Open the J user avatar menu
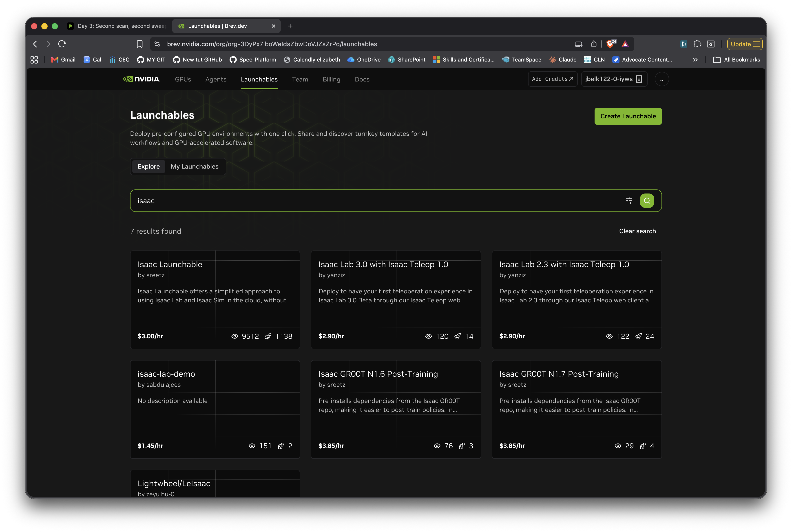Screen dimensions: 792x532 pyautogui.click(x=661, y=79)
